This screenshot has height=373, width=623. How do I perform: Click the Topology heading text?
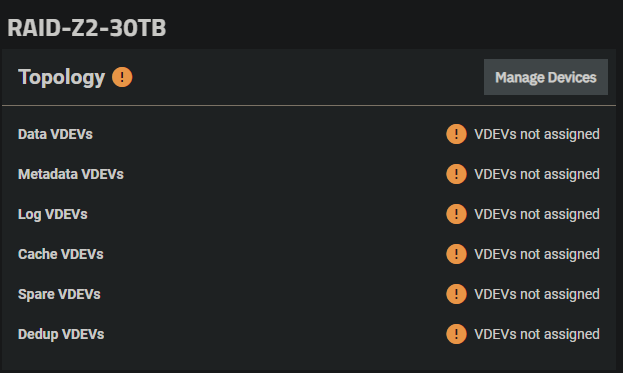click(x=62, y=77)
